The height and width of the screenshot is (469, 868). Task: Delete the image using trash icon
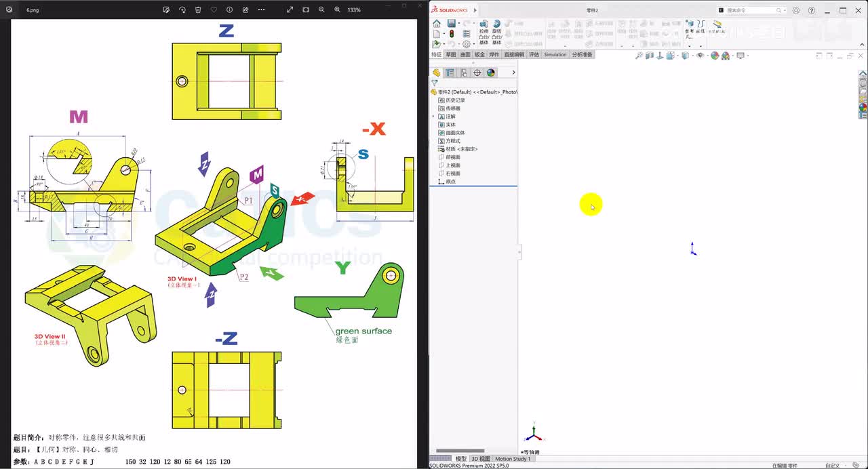198,10
